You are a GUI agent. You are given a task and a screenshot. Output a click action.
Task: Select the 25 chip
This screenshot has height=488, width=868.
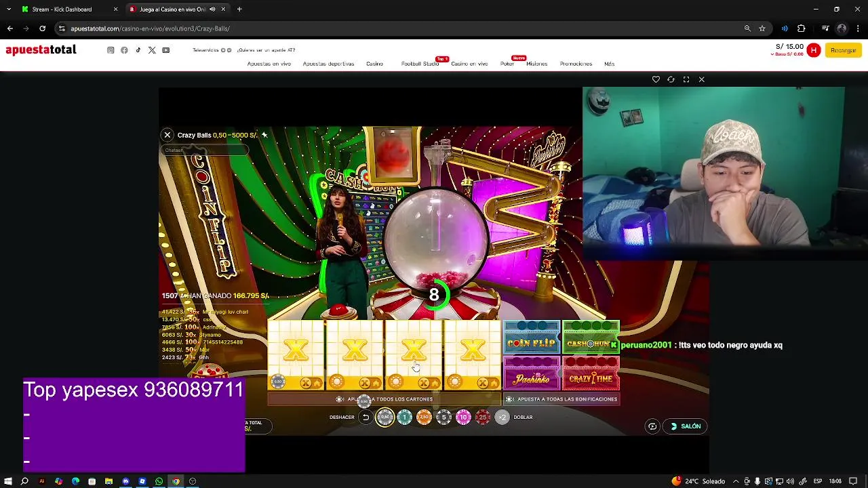(483, 418)
